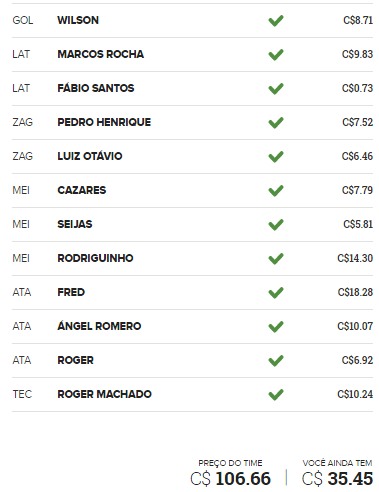Click the checkmark in Pedro Henrique's row

[x=276, y=123]
